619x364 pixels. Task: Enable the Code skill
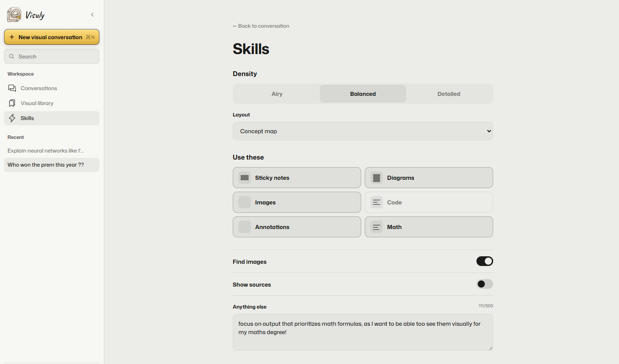[x=429, y=202]
